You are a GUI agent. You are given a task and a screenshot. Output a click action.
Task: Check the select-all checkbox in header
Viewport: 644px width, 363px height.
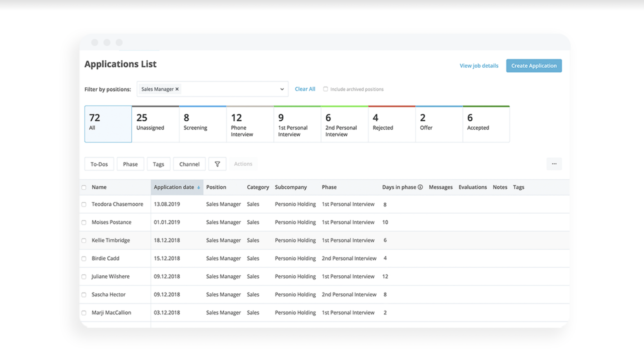pyautogui.click(x=84, y=188)
